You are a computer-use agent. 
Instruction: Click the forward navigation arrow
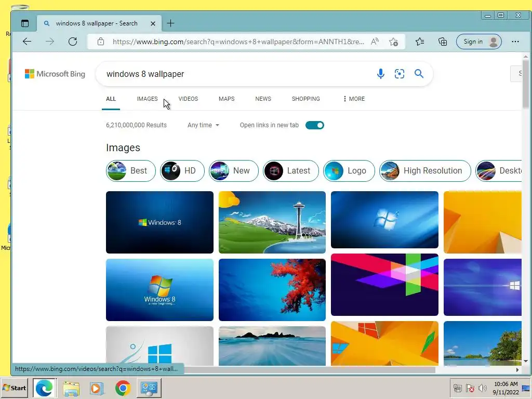click(x=50, y=42)
